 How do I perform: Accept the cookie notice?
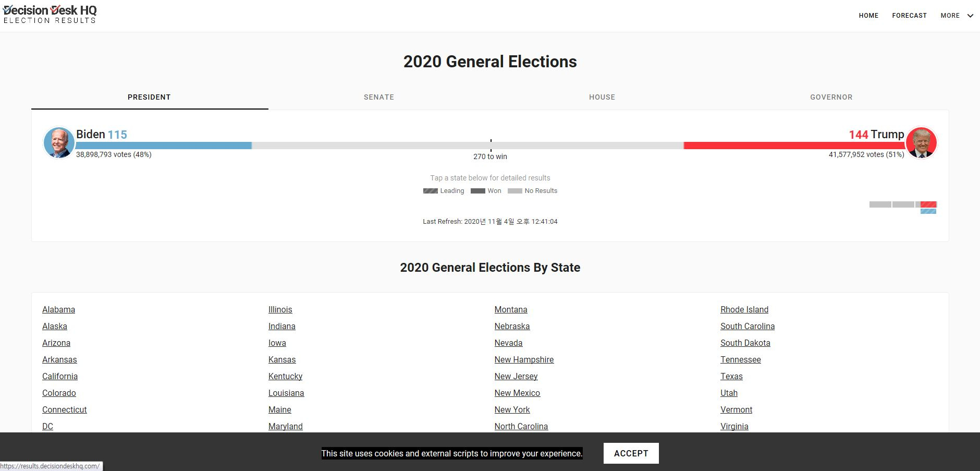pyautogui.click(x=631, y=453)
